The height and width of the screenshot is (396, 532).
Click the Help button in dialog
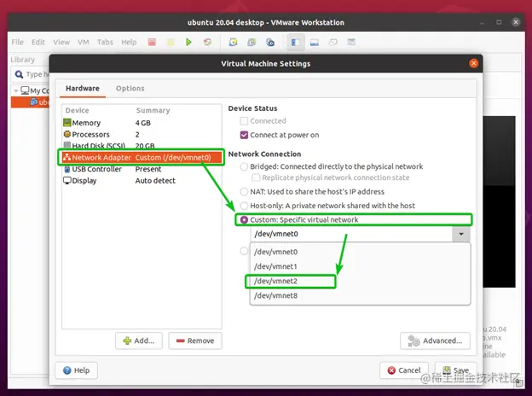click(x=77, y=370)
